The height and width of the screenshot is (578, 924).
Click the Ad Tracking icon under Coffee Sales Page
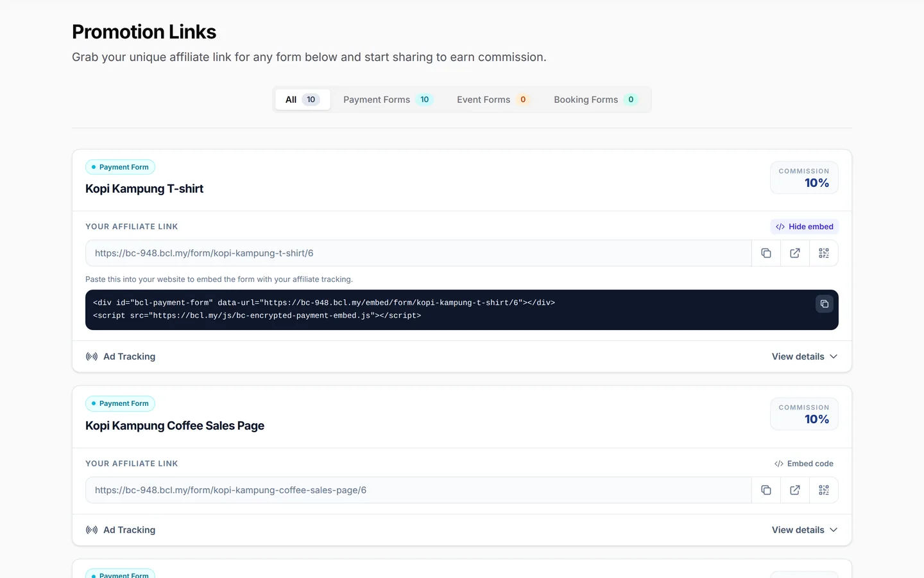tap(92, 530)
